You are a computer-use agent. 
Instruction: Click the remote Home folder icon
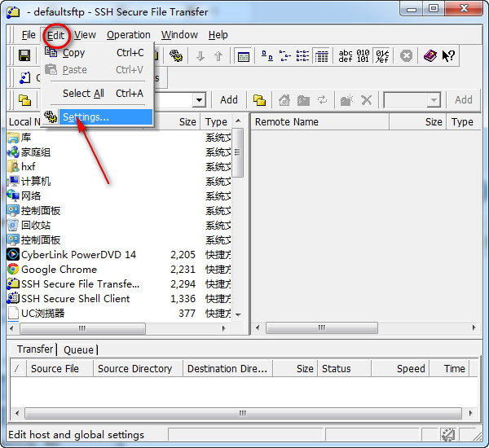(284, 100)
